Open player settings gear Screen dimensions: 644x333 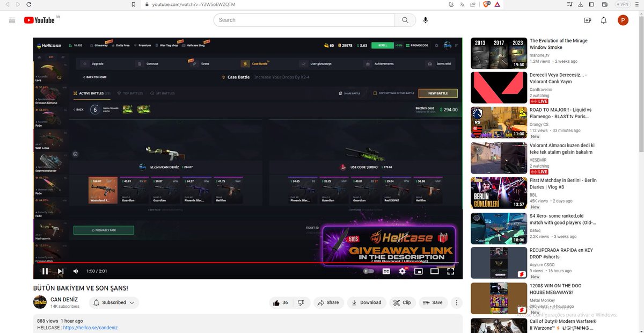(402, 271)
